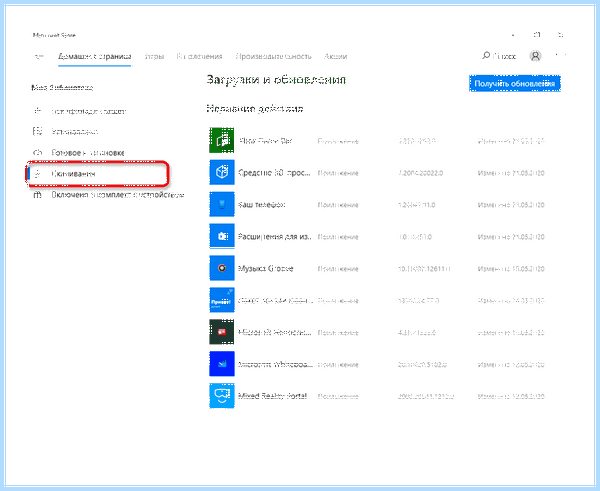
Task: Click the version number in Ваш телефон row
Action: tap(417, 205)
